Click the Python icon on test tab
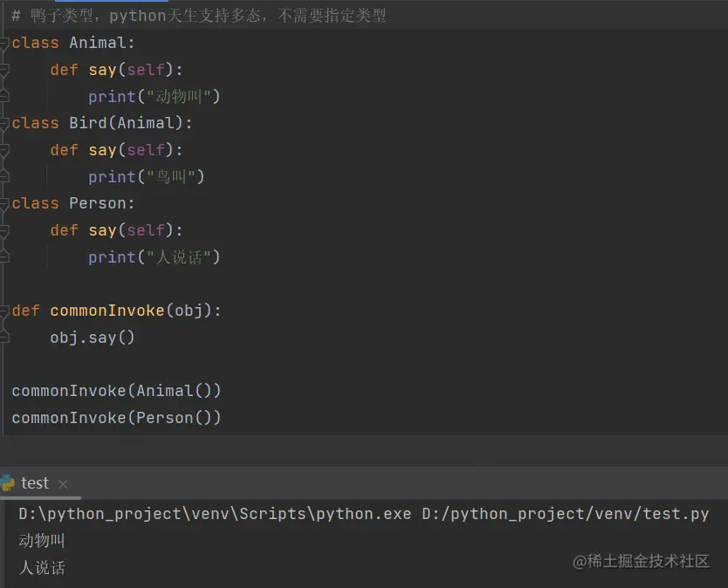The image size is (728, 588). [x=7, y=482]
